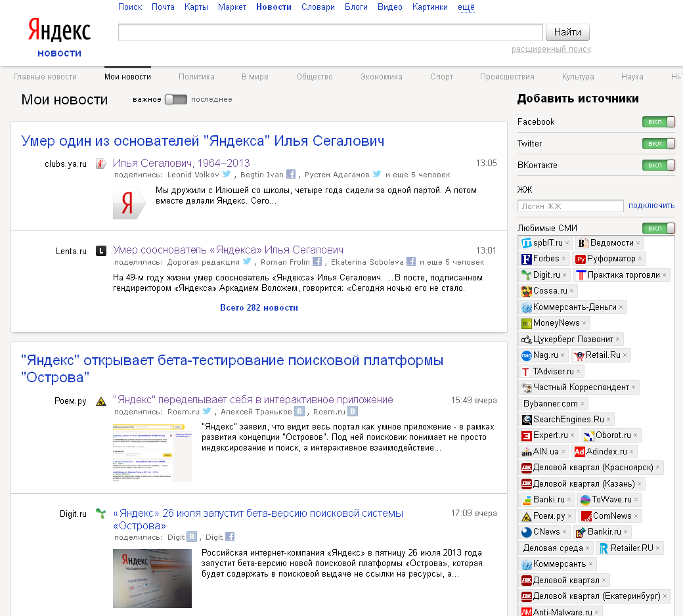Disable the Facebook source switch

[658, 122]
